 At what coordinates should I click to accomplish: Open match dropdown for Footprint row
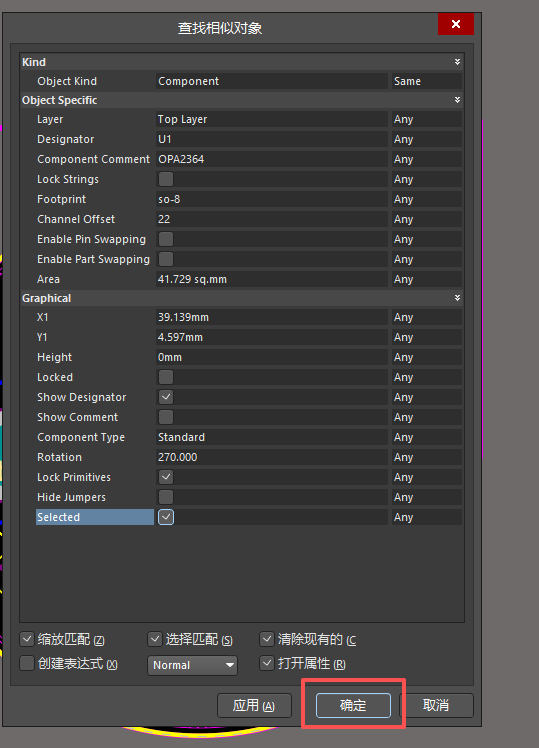pyautogui.click(x=427, y=199)
